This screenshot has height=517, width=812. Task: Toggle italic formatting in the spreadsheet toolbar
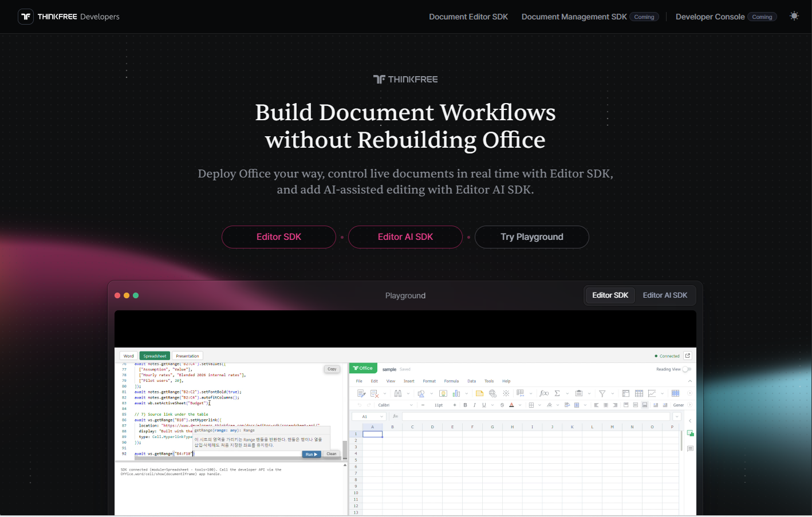(474, 405)
